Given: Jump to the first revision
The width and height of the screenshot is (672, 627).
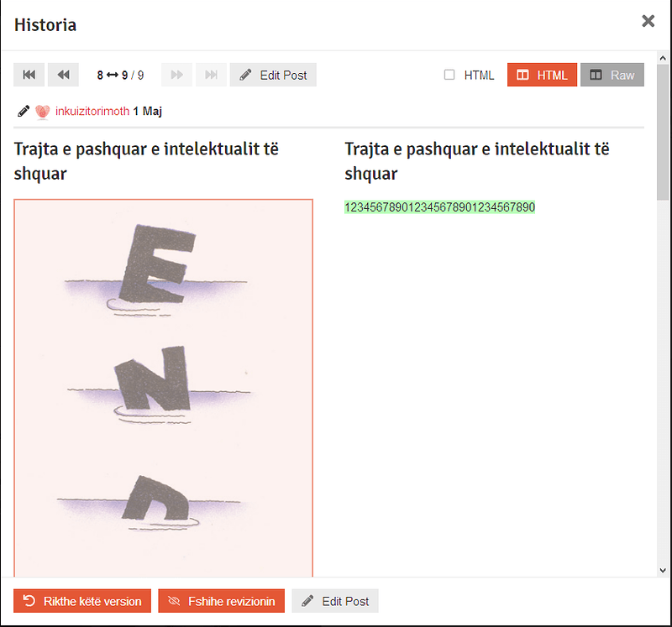Looking at the screenshot, I should point(29,75).
